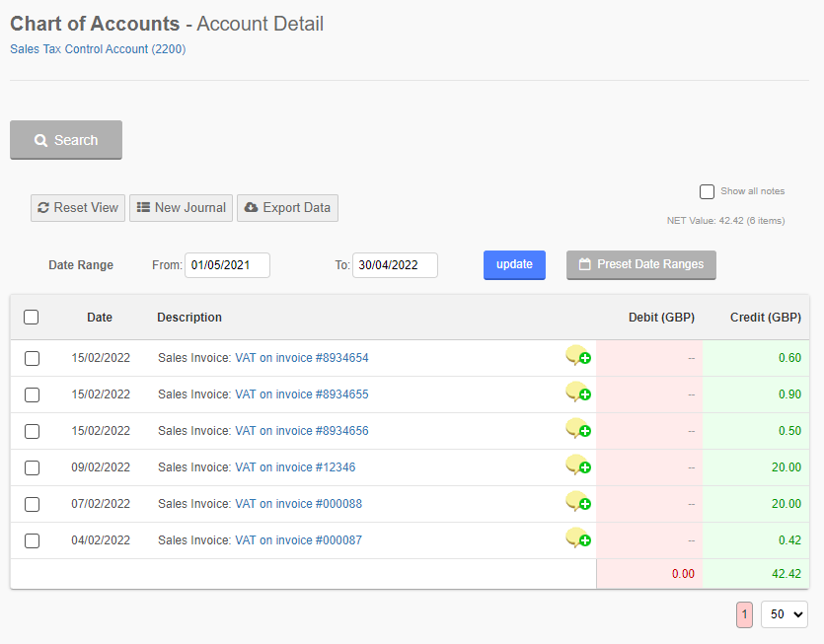This screenshot has height=644, width=824.
Task: Enable the Show all notes checkbox
Action: point(707,191)
